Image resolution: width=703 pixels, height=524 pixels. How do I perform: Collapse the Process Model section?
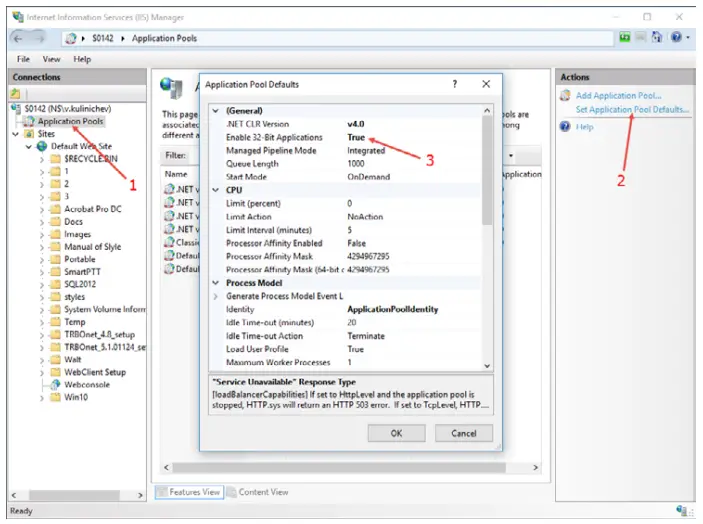pos(216,283)
